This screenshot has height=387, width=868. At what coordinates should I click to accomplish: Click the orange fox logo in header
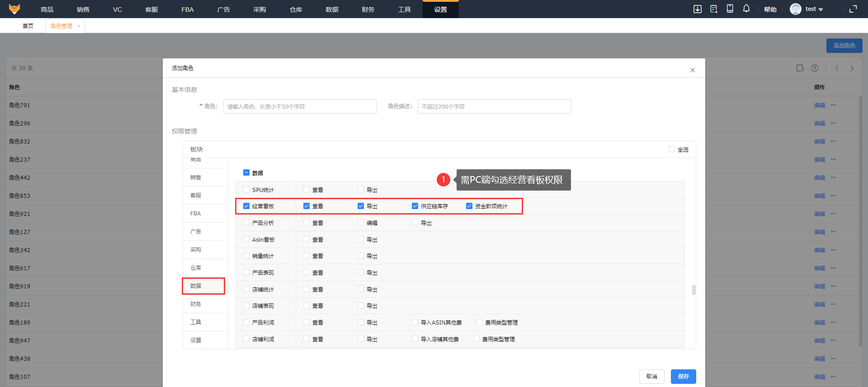(14, 9)
